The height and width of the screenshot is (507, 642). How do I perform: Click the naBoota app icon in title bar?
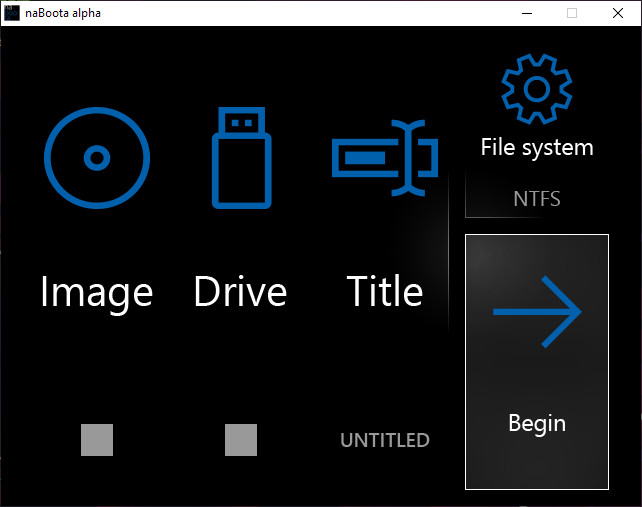pos(11,13)
